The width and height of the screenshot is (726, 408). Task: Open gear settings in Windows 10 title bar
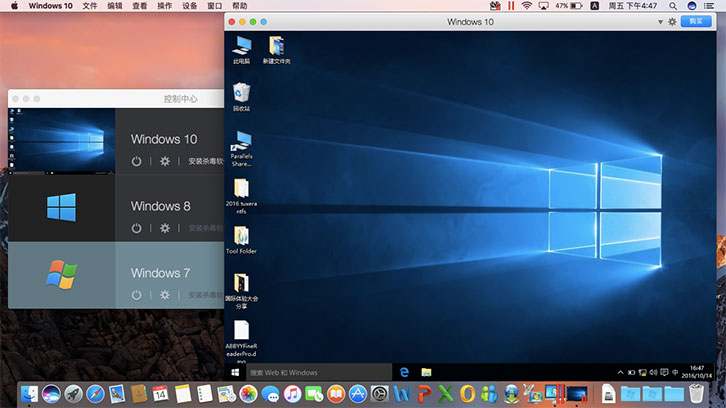click(672, 21)
